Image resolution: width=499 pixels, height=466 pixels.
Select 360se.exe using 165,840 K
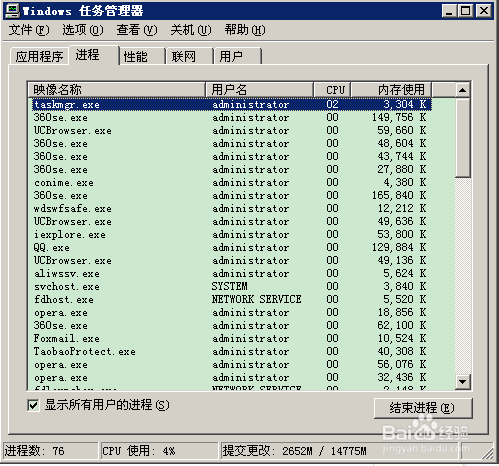[x=232, y=195]
